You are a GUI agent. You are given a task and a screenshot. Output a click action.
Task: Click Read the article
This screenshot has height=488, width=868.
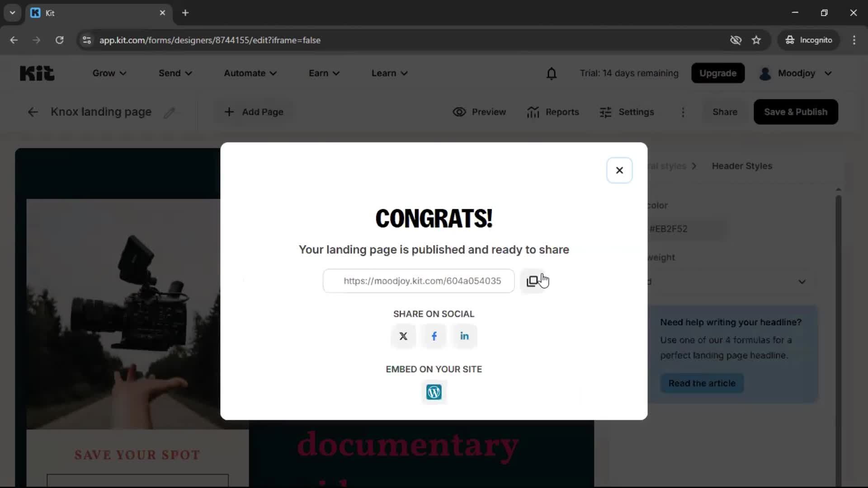(x=702, y=383)
